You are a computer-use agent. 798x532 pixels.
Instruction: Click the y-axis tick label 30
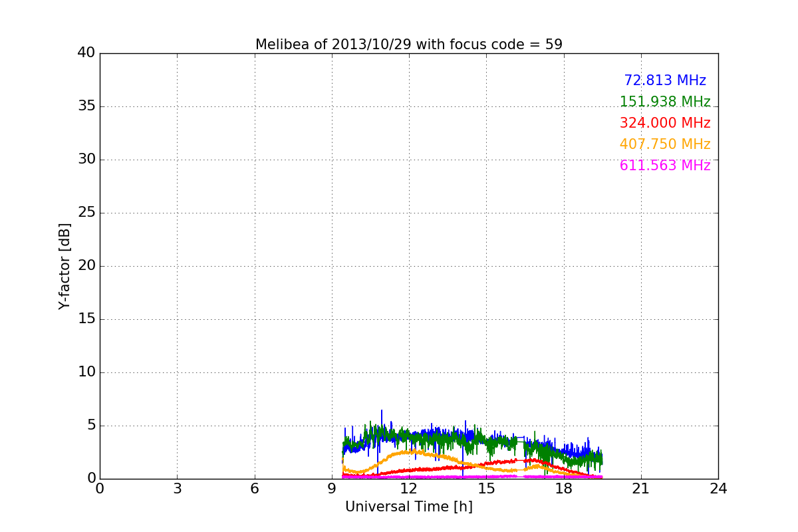[x=86, y=160]
